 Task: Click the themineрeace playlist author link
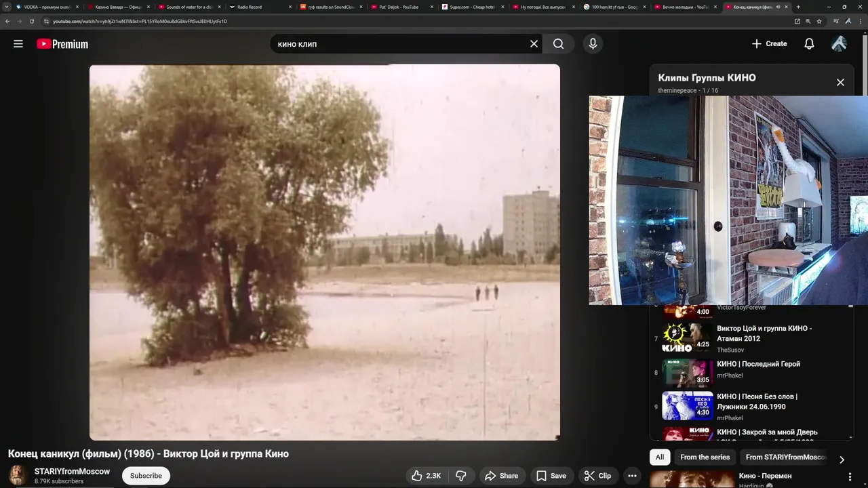pyautogui.click(x=677, y=91)
